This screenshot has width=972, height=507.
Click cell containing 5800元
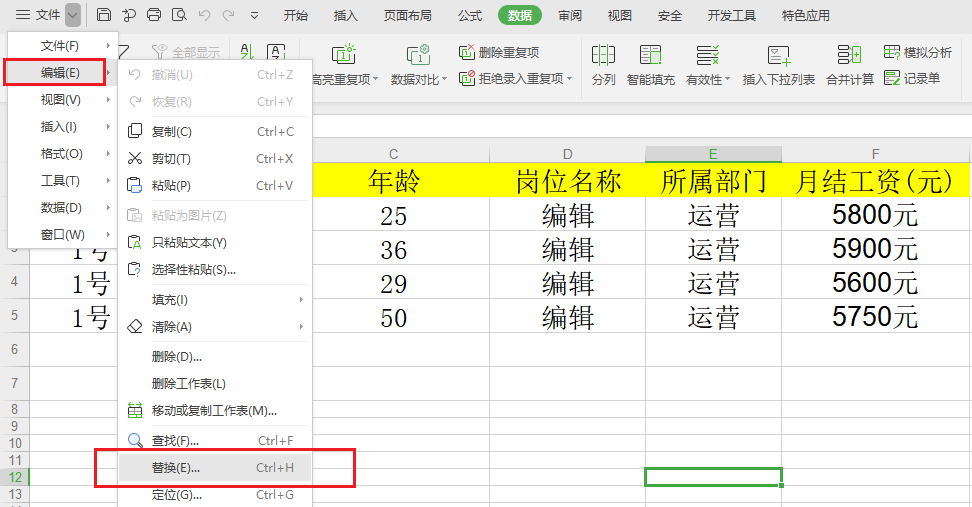[875, 214]
